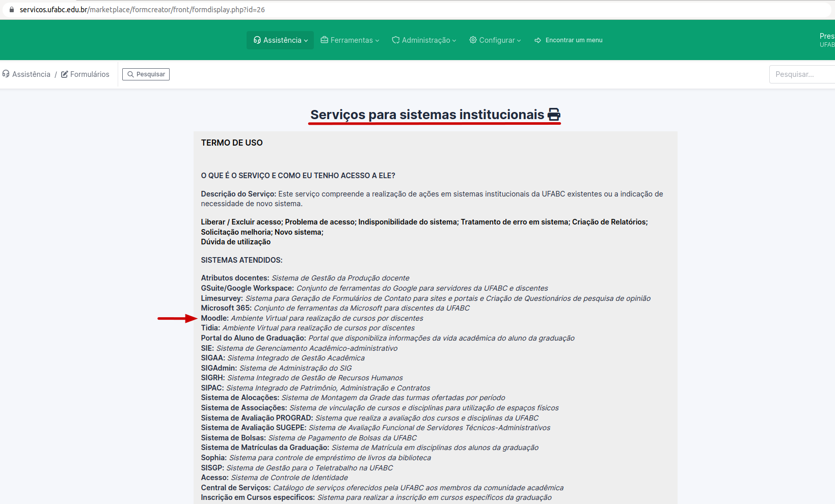Select the pencil icon beside Formulários breadcrumb
This screenshot has width=835, height=504.
(x=63, y=74)
